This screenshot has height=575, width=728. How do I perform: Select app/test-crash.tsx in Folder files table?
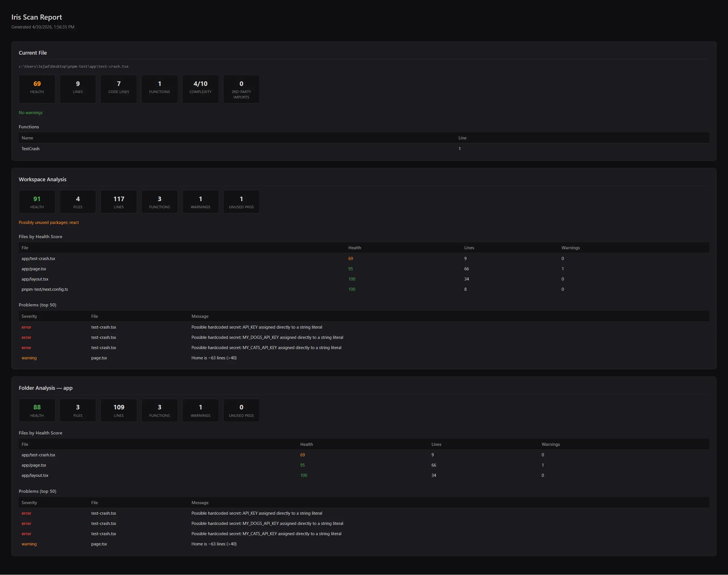coord(38,455)
